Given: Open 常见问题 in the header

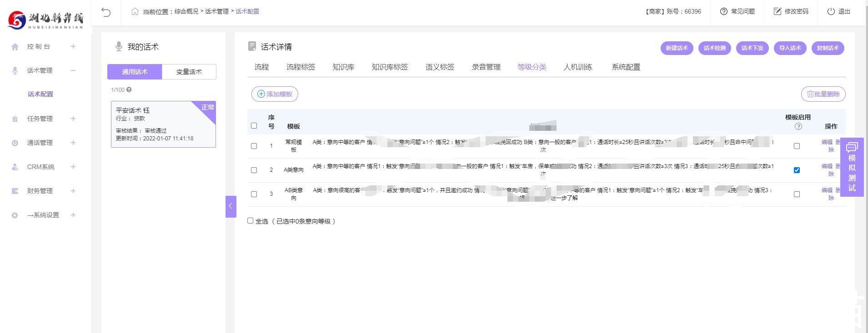Looking at the screenshot, I should pyautogui.click(x=738, y=12).
